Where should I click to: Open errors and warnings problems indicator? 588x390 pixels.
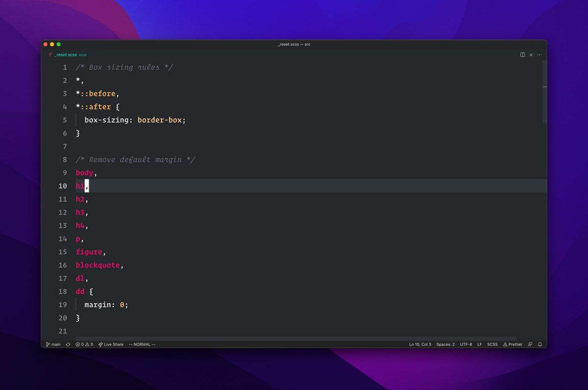click(x=84, y=344)
